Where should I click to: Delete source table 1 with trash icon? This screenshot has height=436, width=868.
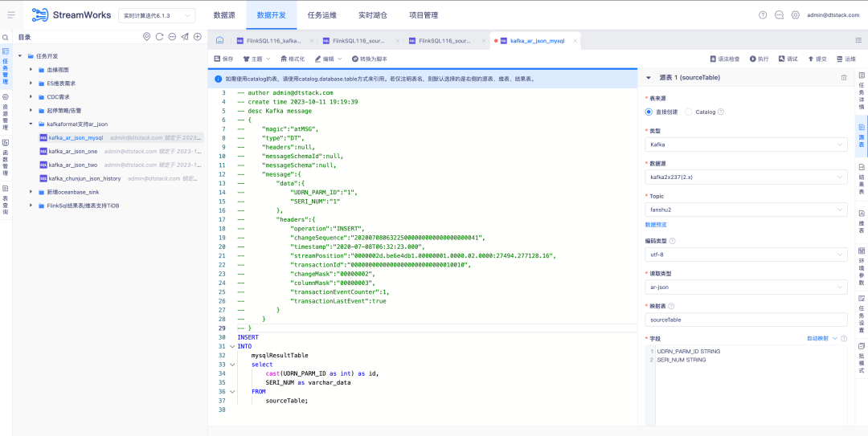pyautogui.click(x=844, y=78)
